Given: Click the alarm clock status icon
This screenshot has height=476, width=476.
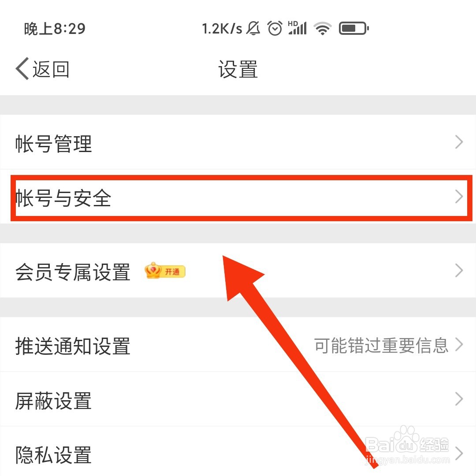Looking at the screenshot, I should [x=275, y=29].
